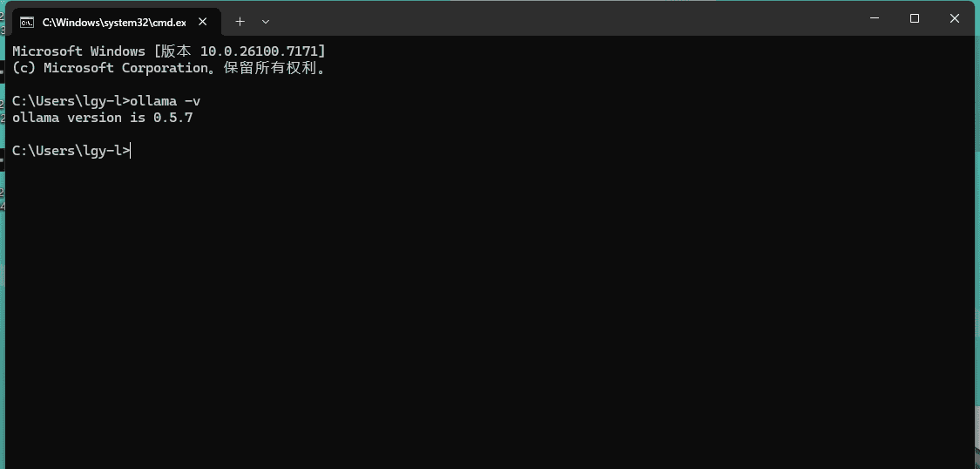The height and width of the screenshot is (469, 980).
Task: Close the terminal window
Action: 955,18
